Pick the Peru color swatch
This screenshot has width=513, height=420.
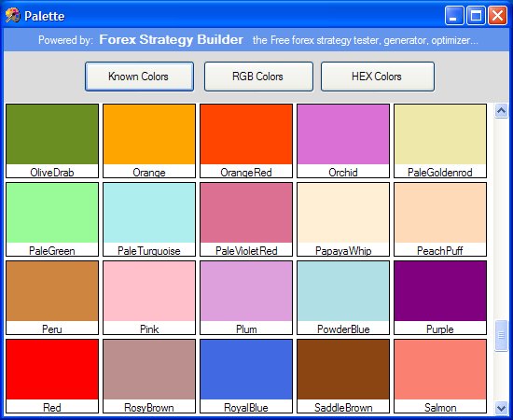click(52, 298)
